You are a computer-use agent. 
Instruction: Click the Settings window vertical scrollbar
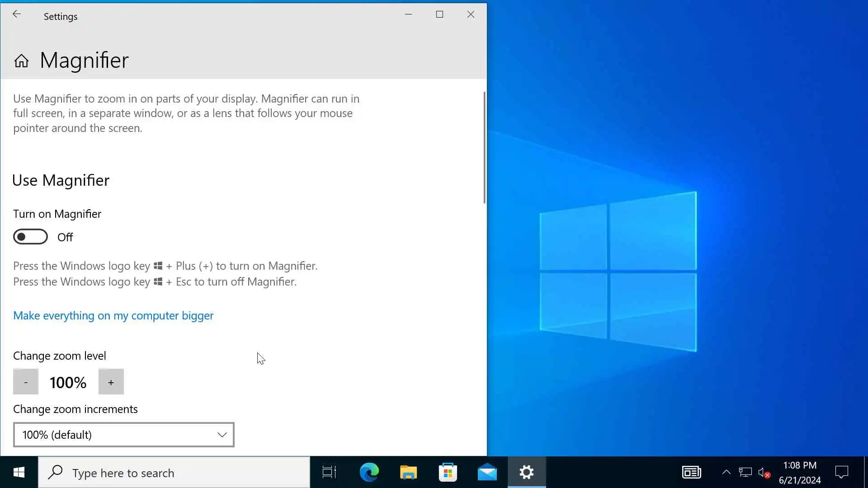click(x=484, y=147)
